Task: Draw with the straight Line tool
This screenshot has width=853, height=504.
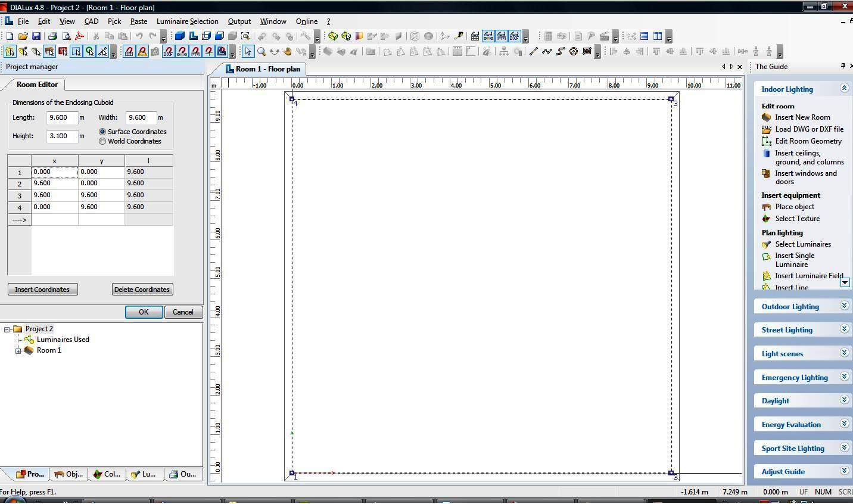Action: [x=533, y=51]
